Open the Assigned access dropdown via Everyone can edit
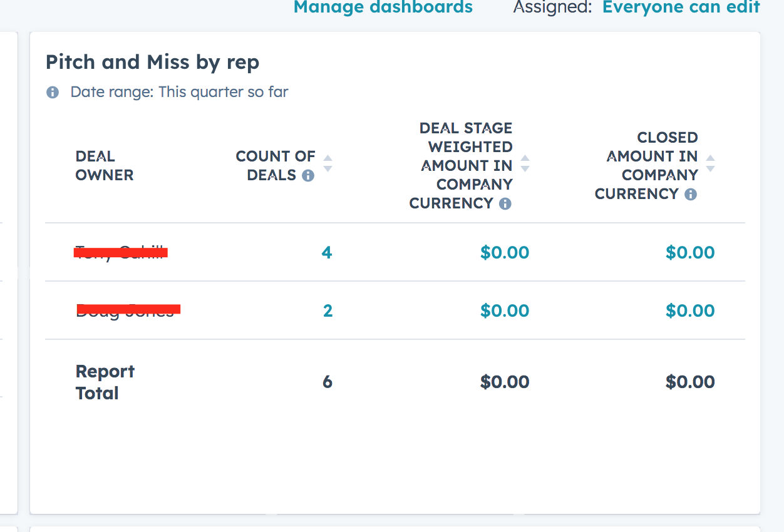The width and height of the screenshot is (784, 532). [681, 8]
